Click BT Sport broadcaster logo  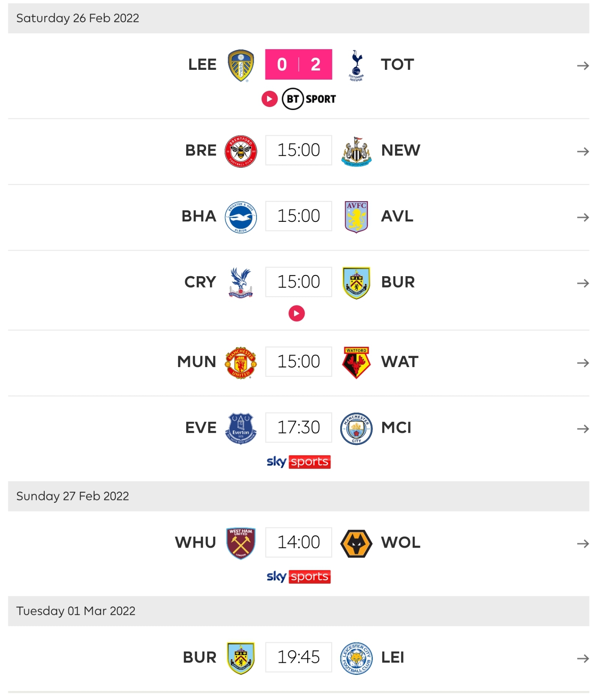pyautogui.click(x=309, y=99)
